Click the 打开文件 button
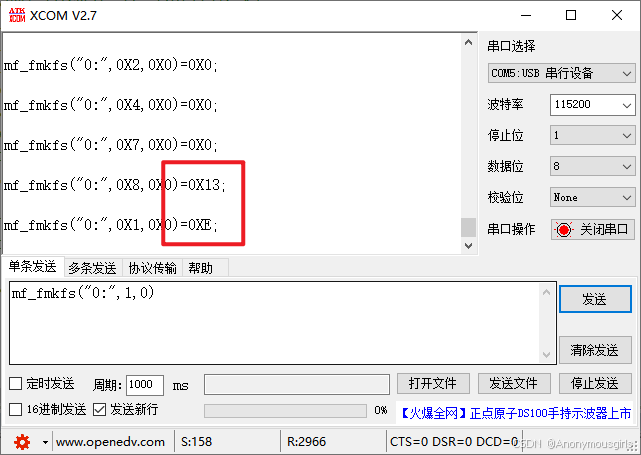Image resolution: width=641 pixels, height=455 pixels. pos(433,383)
